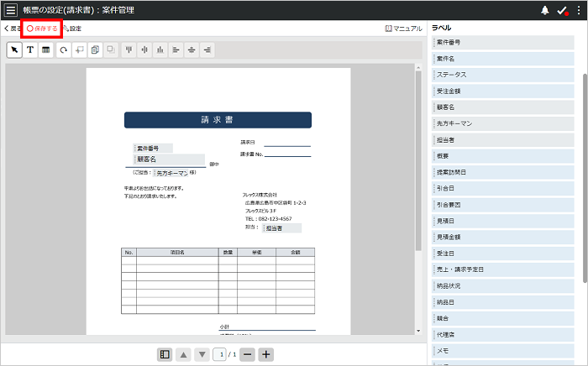Open 設定 settings
588x366 pixels.
point(72,29)
